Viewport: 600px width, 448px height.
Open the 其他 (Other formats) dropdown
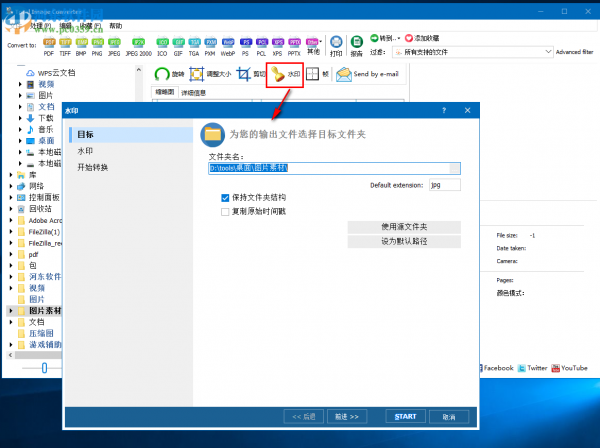[313, 46]
